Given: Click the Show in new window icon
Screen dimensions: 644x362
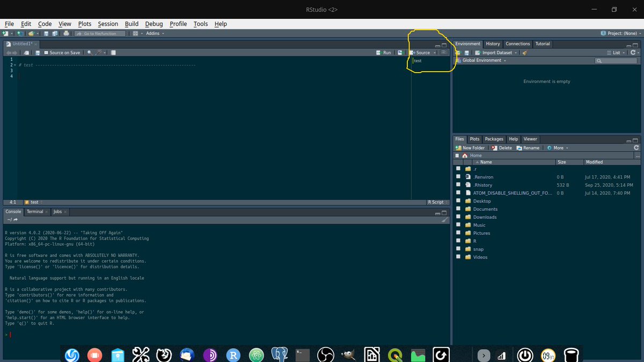Looking at the screenshot, I should click(x=26, y=53).
